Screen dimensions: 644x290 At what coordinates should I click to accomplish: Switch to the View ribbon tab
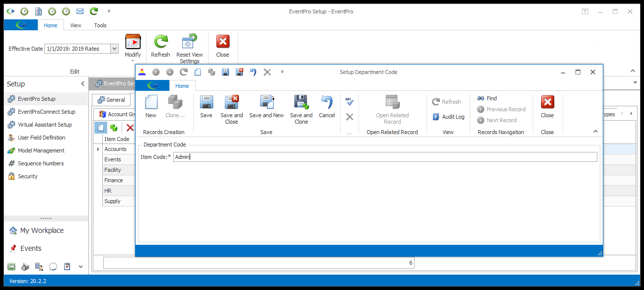[x=75, y=25]
